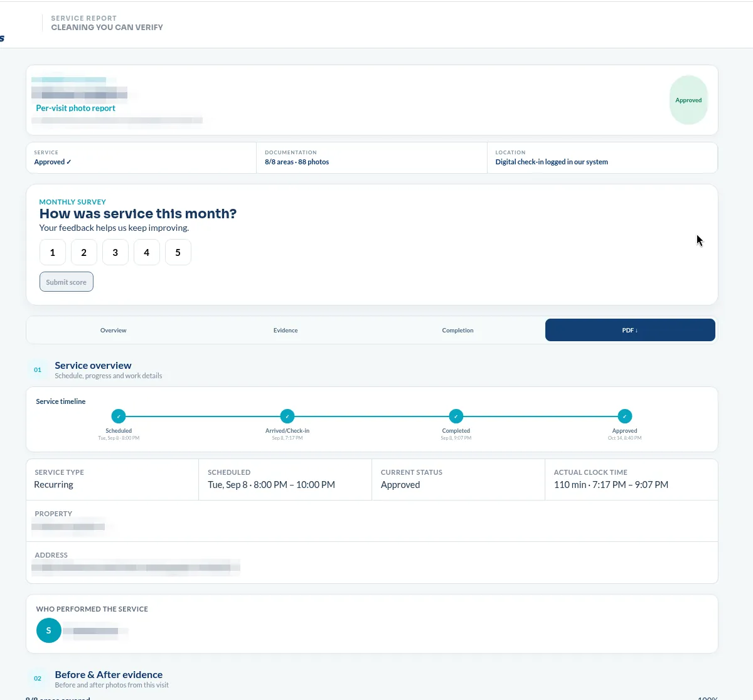This screenshot has width=753, height=700.
Task: Select rating score 4
Action: [147, 252]
